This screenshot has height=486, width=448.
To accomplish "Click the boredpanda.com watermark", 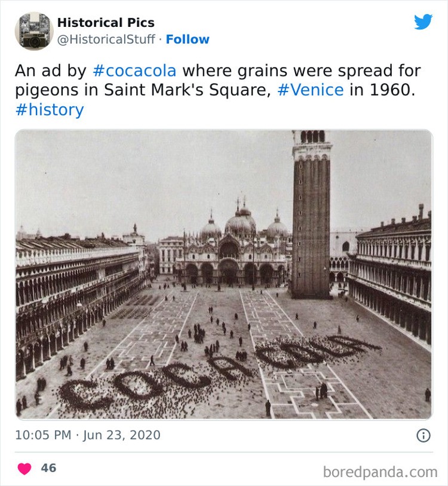I will click(380, 472).
